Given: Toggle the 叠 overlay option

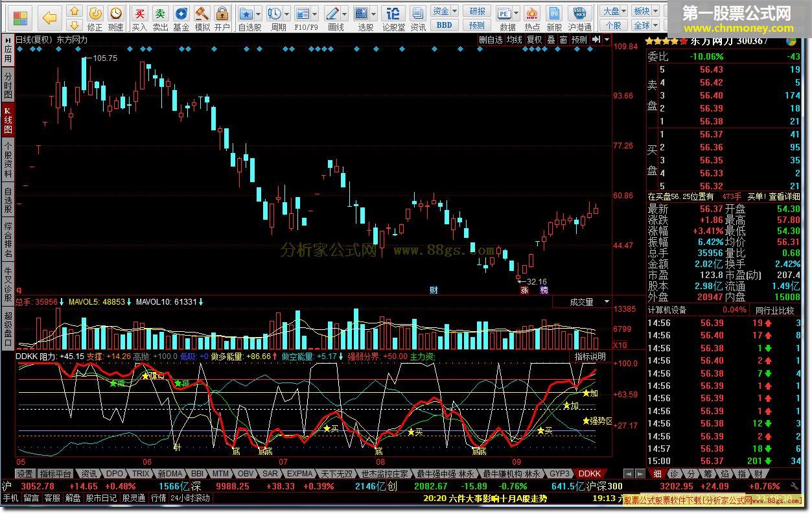Looking at the screenshot, I should [551, 40].
